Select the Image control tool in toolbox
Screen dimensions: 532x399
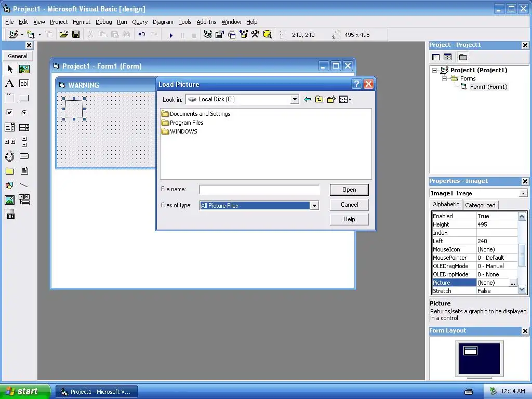point(10,200)
